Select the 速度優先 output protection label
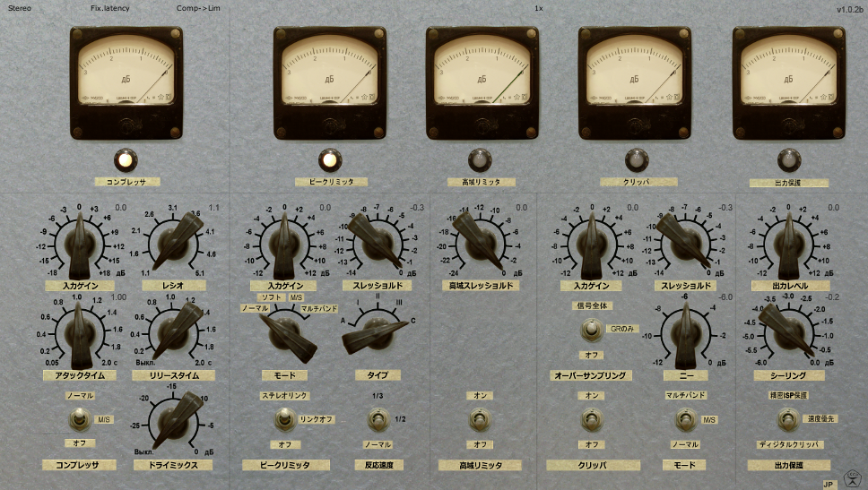868x490 pixels. 820,419
